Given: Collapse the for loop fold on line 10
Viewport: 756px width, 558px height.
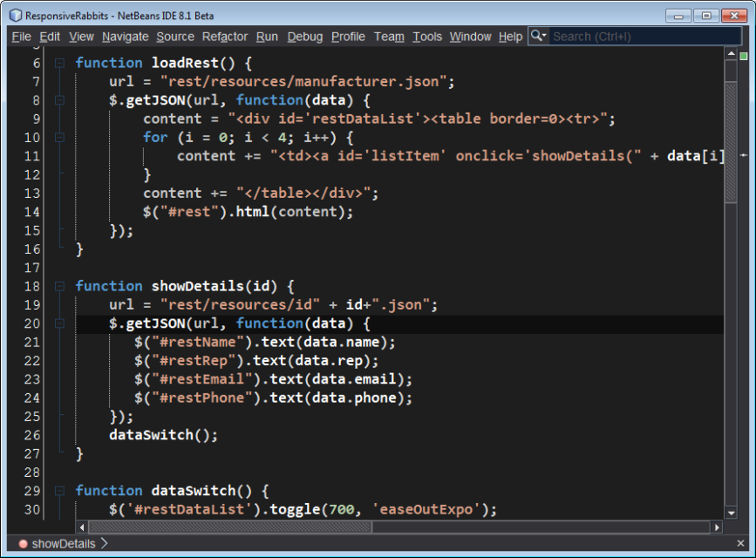Looking at the screenshot, I should (x=58, y=138).
